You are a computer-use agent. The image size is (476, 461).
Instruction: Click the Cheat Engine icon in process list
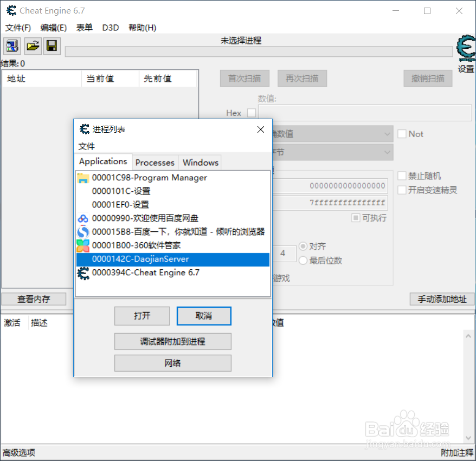pos(83,273)
